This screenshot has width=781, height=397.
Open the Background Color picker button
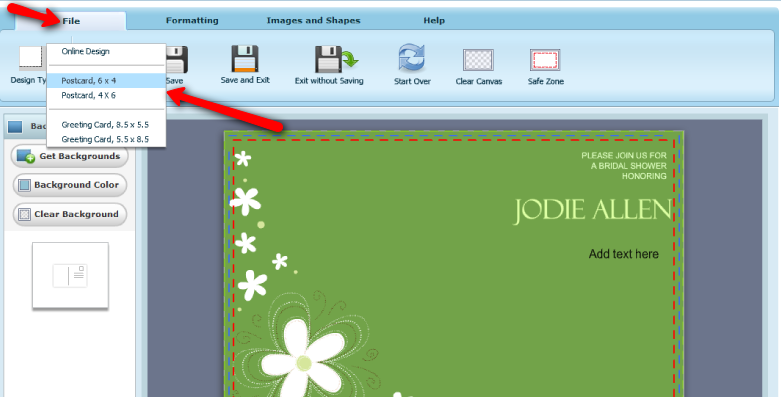[x=69, y=185]
